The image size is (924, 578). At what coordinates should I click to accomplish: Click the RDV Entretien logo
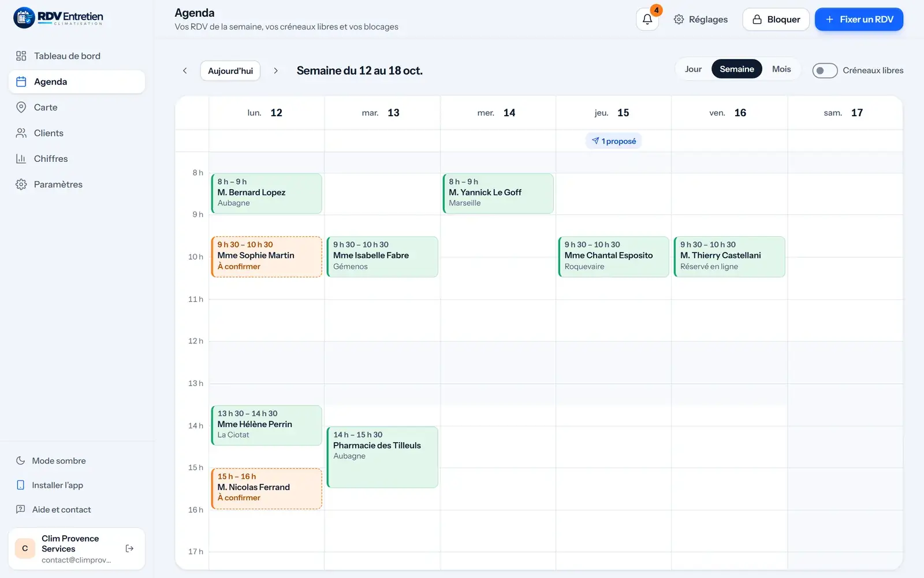58,18
